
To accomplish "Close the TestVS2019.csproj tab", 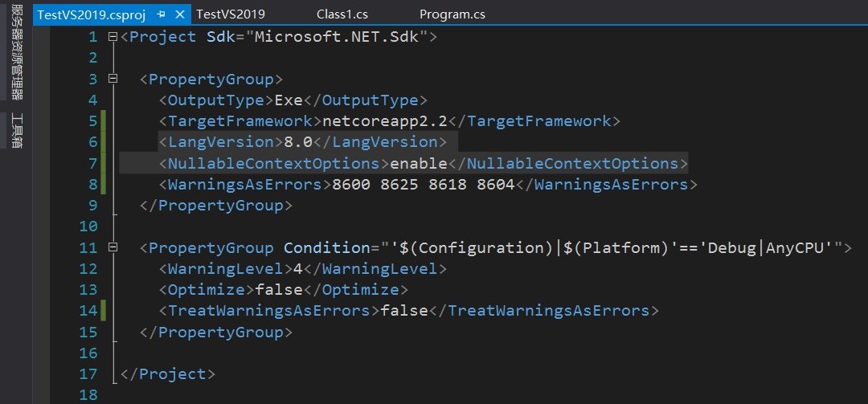I will coord(179,14).
